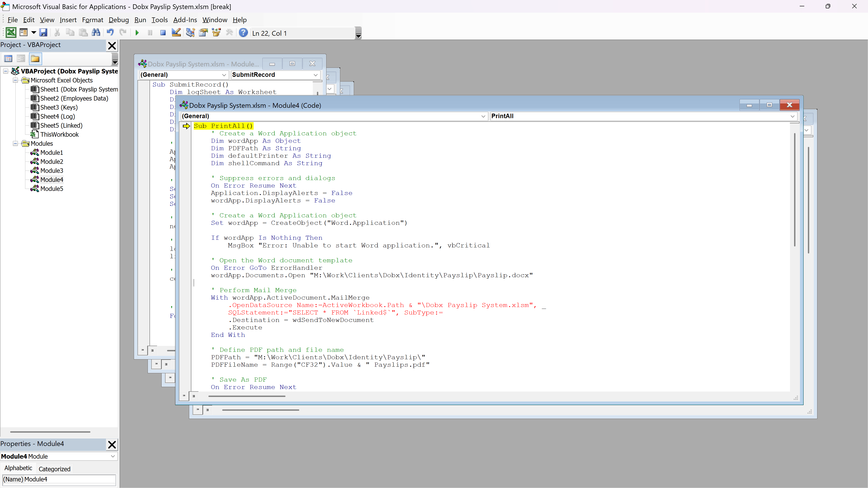Click the (Name) Module4 property field
The width and height of the screenshot is (868, 488).
[59, 479]
